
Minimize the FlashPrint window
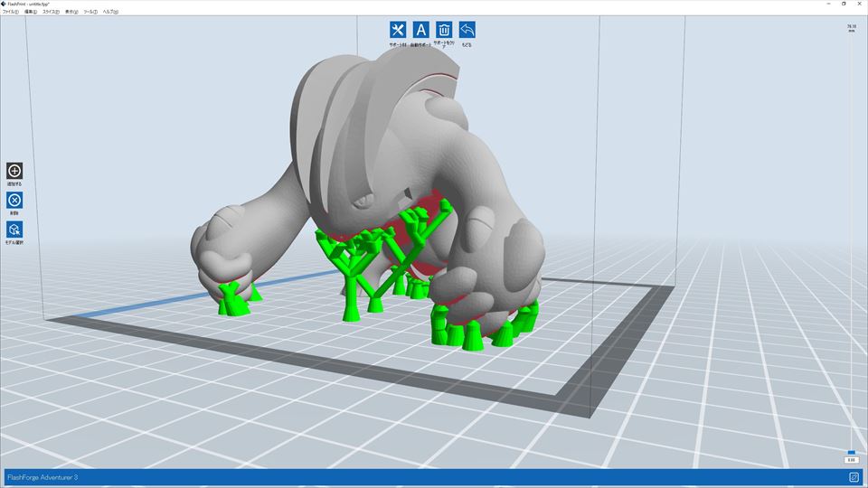tap(829, 4)
